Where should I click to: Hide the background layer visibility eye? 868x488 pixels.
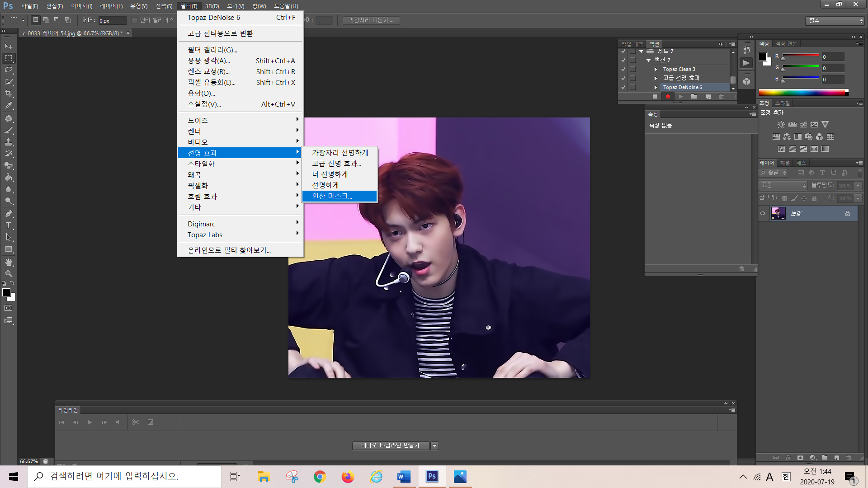pyautogui.click(x=763, y=214)
